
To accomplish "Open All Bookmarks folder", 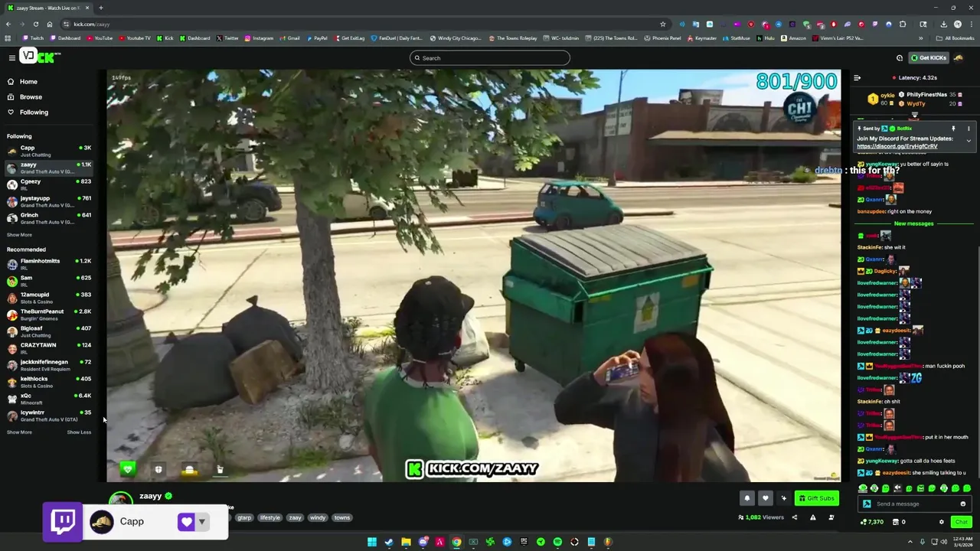I will [x=955, y=38].
